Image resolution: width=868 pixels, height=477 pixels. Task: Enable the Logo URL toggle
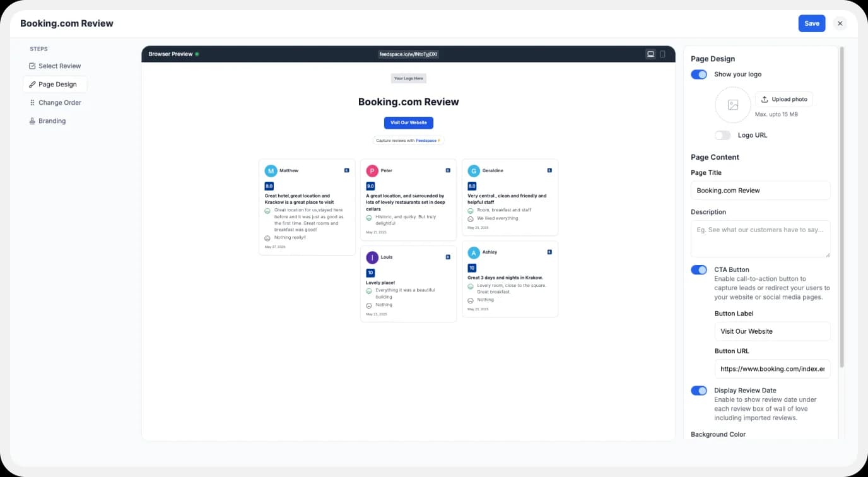pyautogui.click(x=722, y=135)
